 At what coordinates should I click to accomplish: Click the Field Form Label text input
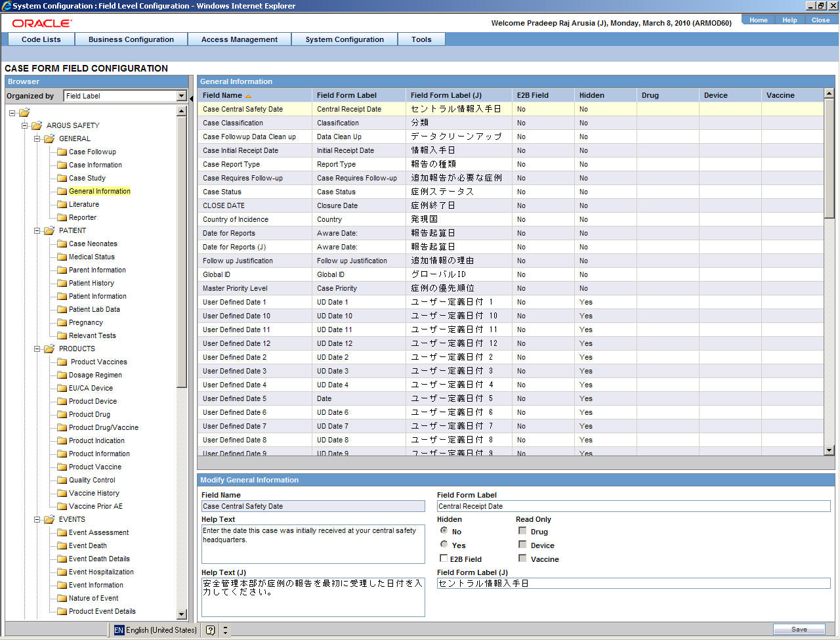click(x=633, y=506)
